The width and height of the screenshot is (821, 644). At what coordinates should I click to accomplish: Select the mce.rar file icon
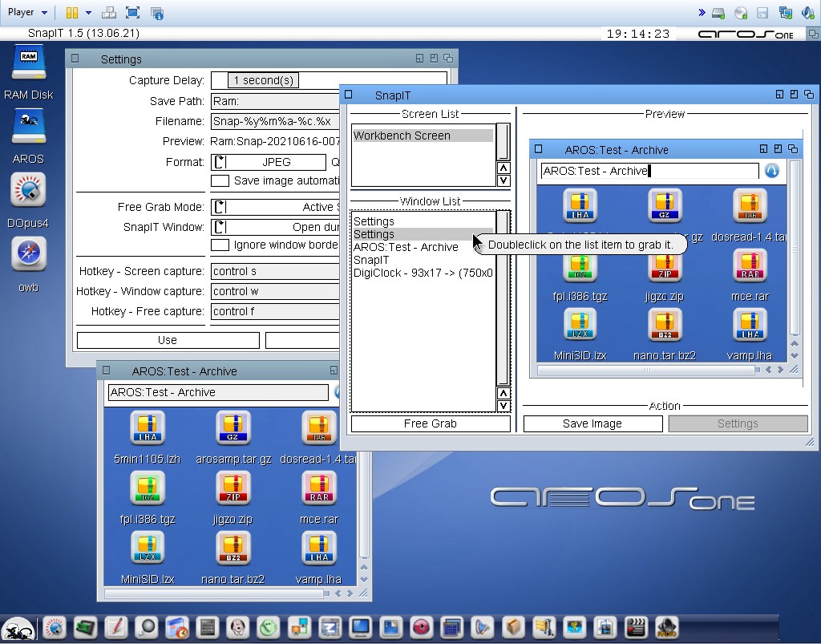click(x=318, y=488)
